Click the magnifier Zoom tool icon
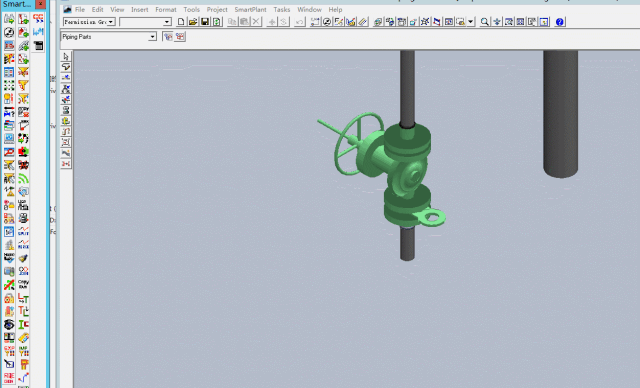The width and height of the screenshot is (640, 388). point(484,22)
